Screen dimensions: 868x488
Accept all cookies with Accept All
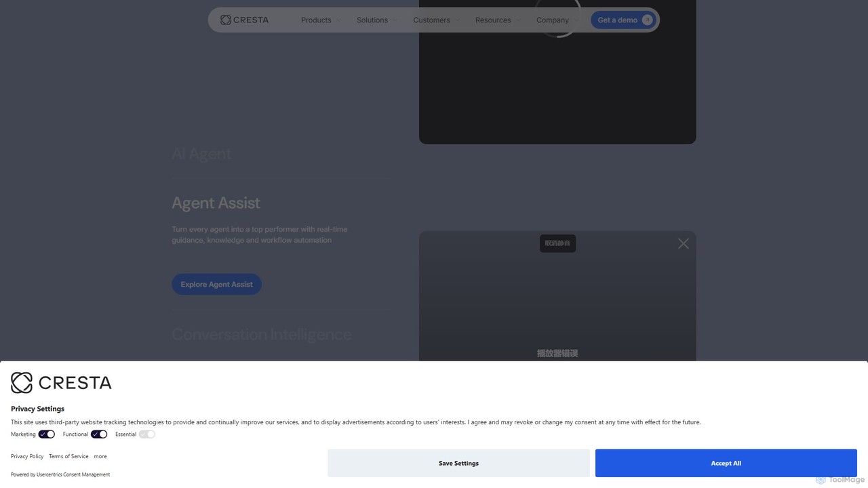coord(726,464)
